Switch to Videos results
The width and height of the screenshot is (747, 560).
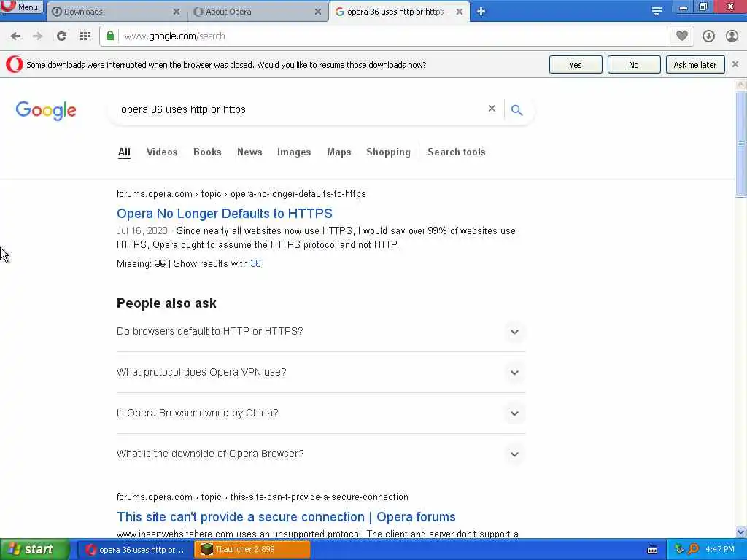(162, 152)
